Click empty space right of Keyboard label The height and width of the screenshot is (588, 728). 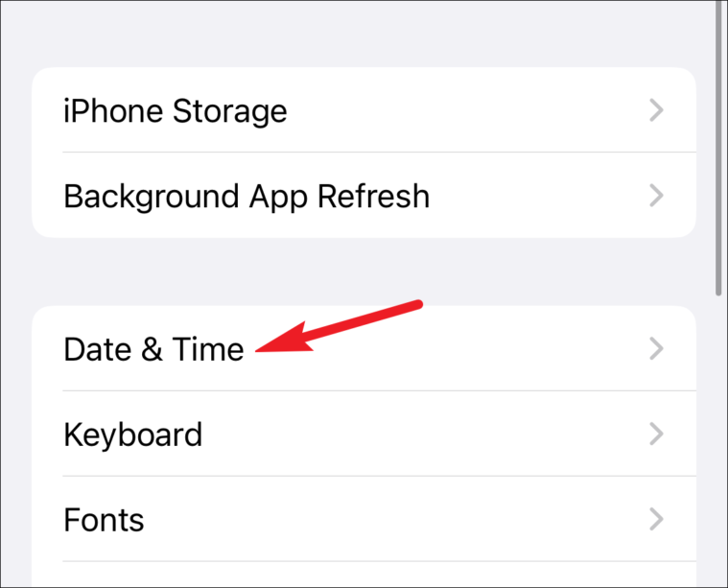click(418, 434)
